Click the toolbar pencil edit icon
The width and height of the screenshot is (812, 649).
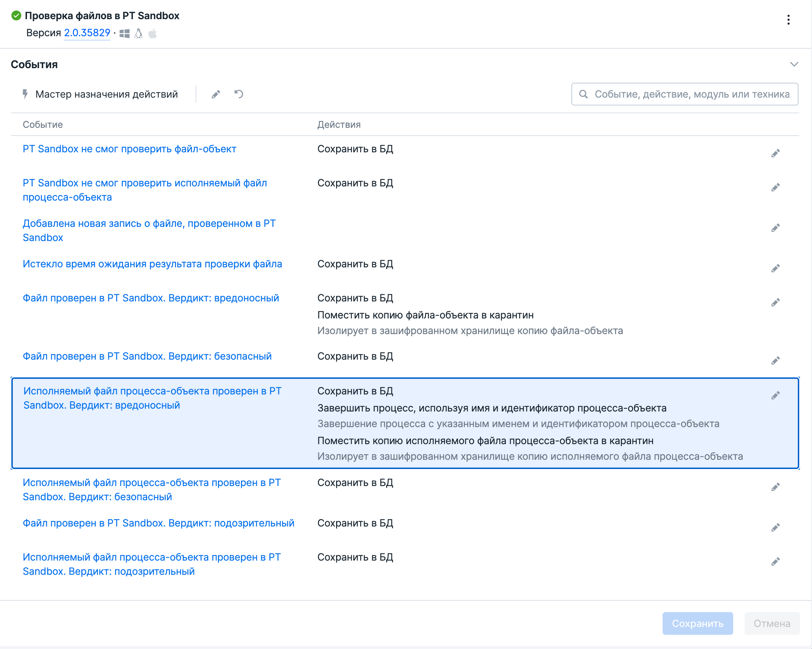(x=216, y=94)
